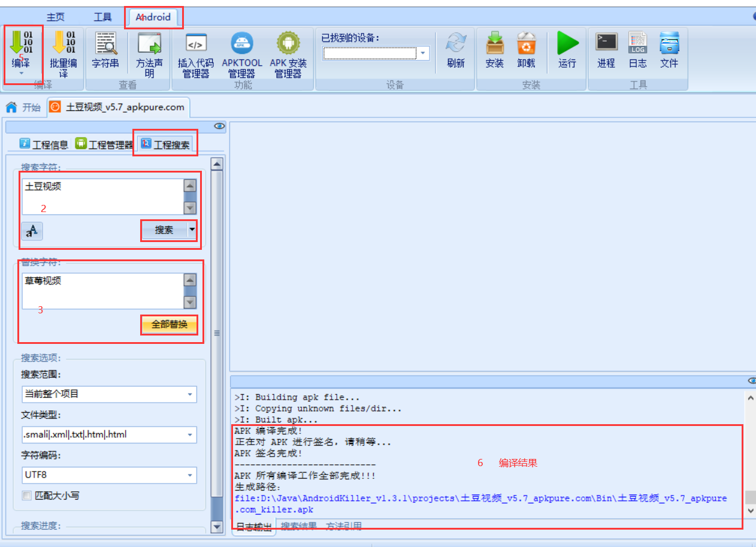Open the 日志 log viewer icon
Screen dimensions: 756x547
pyautogui.click(x=637, y=51)
